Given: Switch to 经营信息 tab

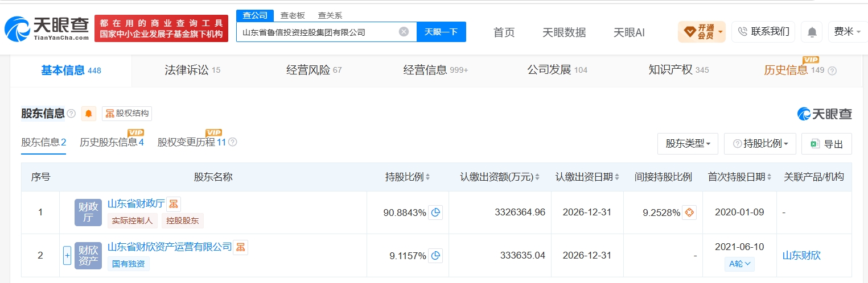Looking at the screenshot, I should [x=435, y=70].
